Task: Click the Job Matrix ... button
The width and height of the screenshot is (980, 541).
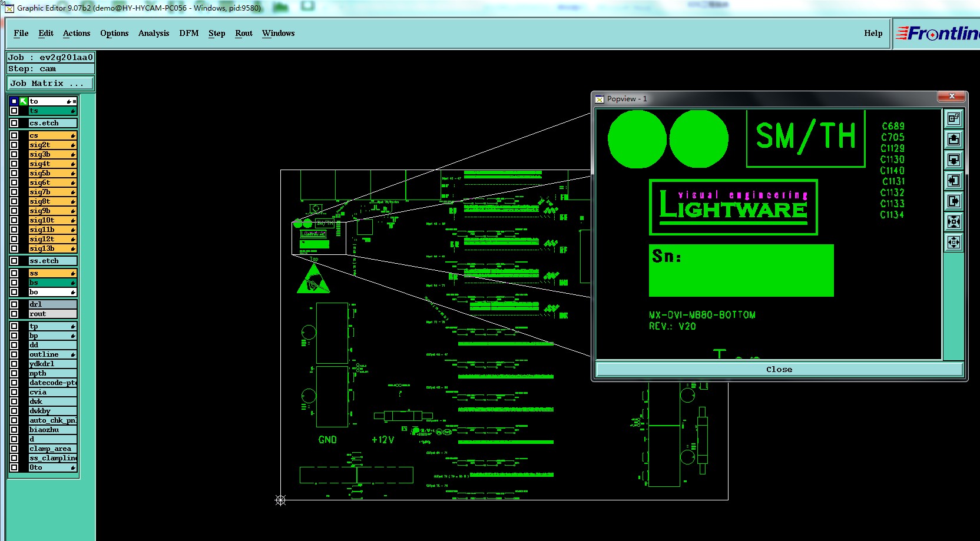Action: (51, 84)
